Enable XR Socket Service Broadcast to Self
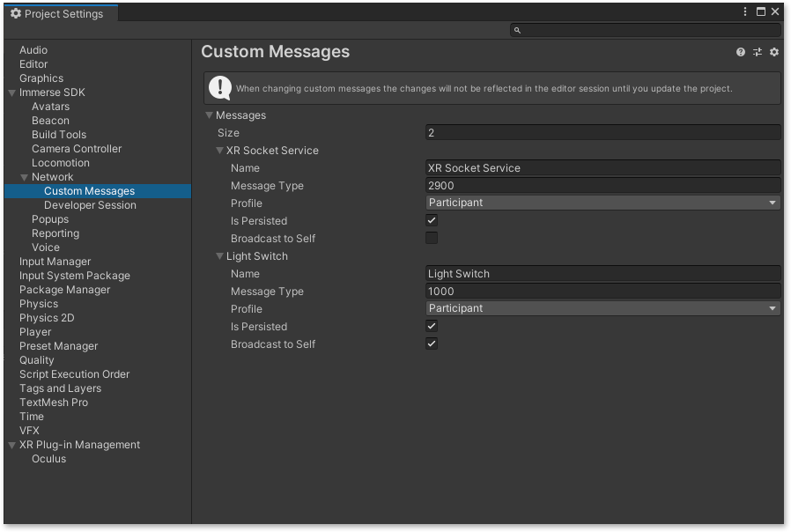The image size is (791, 532). click(x=432, y=238)
